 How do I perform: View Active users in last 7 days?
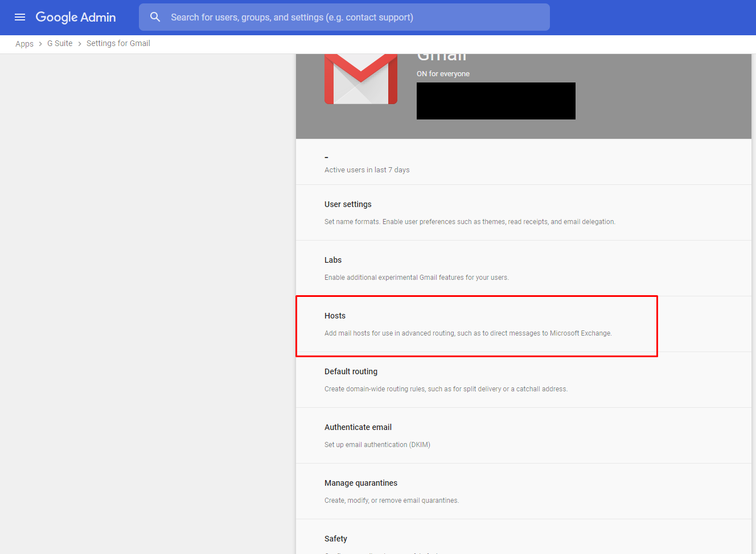tap(367, 169)
